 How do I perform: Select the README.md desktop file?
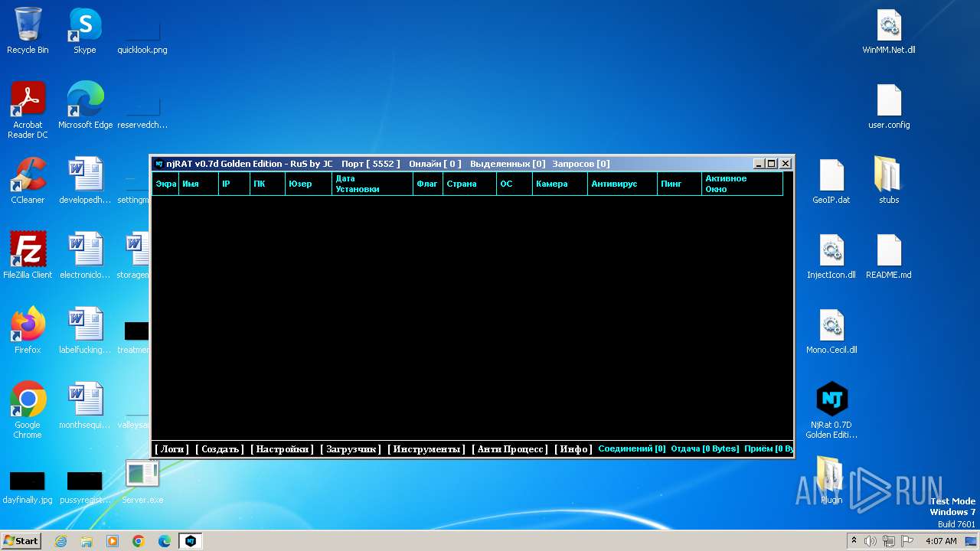tap(889, 256)
